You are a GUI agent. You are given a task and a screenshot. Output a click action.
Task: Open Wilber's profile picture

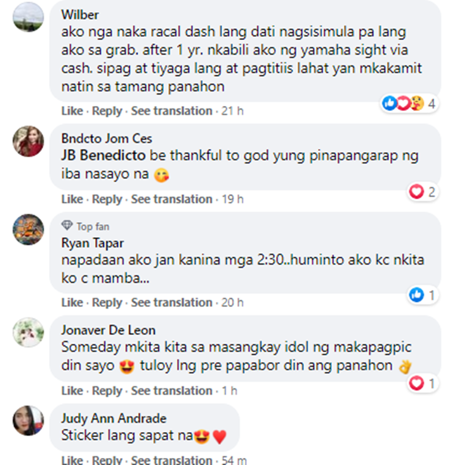[28, 16]
